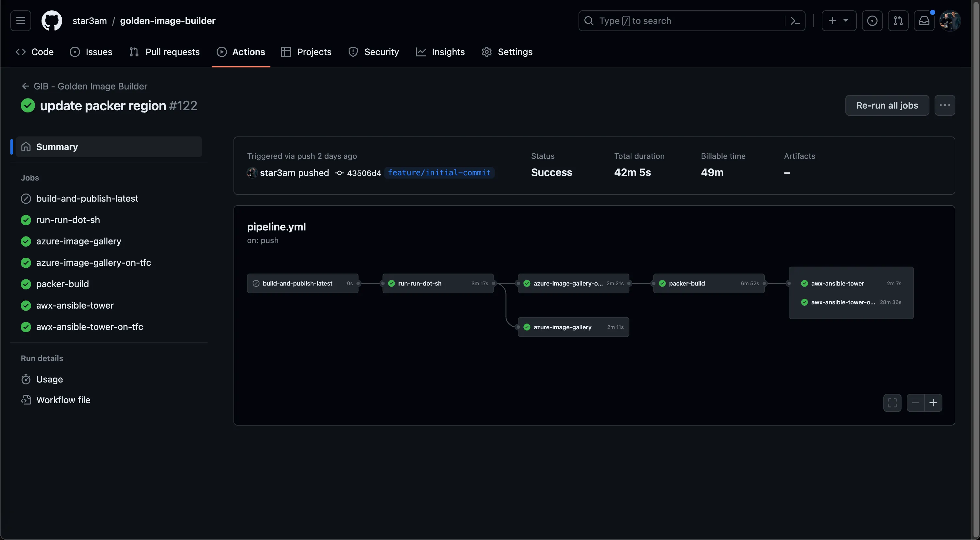The height and width of the screenshot is (540, 980).
Task: Click the Security tab shield icon
Action: click(353, 52)
